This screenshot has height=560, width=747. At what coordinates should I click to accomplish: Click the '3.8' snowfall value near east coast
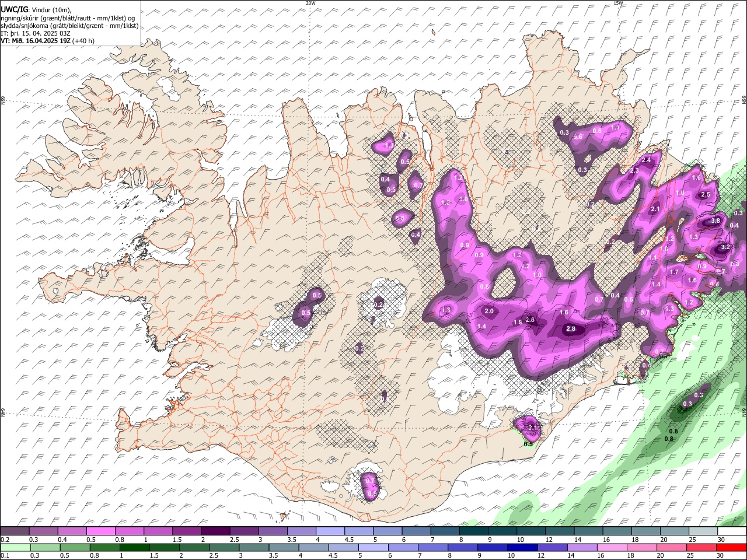coord(715,221)
